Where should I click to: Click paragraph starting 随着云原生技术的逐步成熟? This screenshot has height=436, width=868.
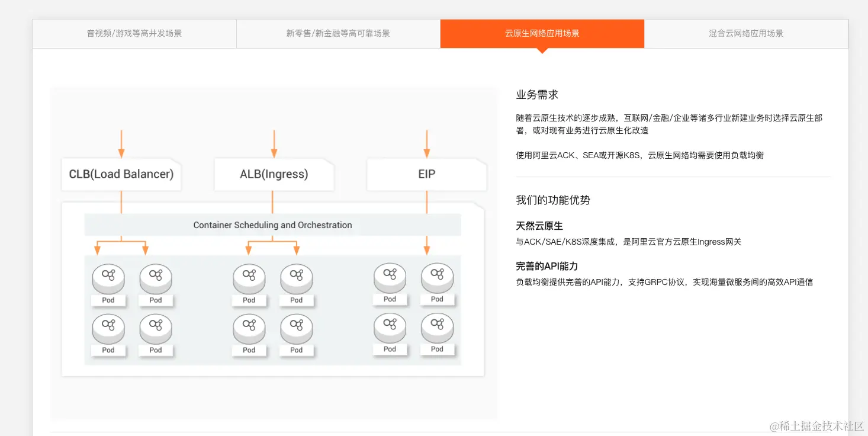pyautogui.click(x=669, y=124)
